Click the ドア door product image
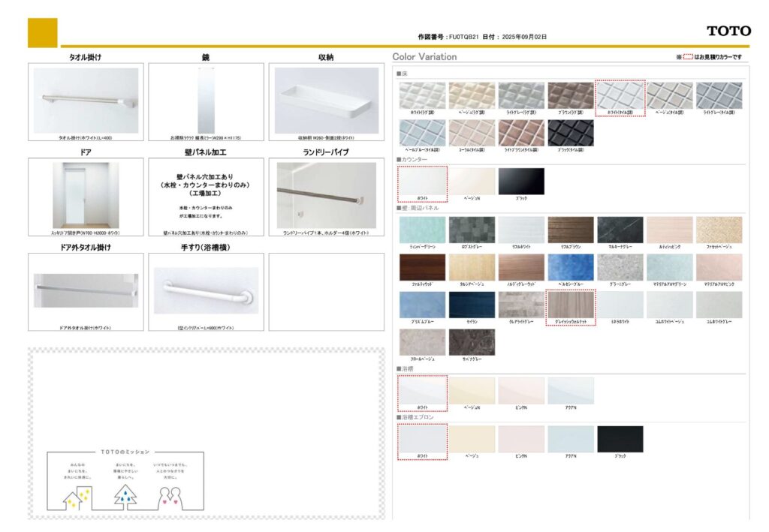 pyautogui.click(x=86, y=195)
